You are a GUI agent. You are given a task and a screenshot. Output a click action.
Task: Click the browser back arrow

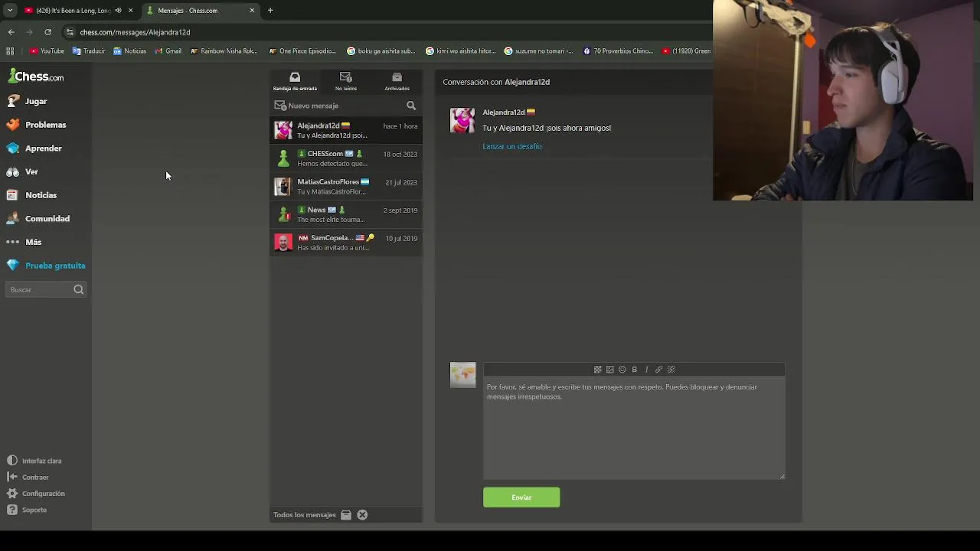11,32
